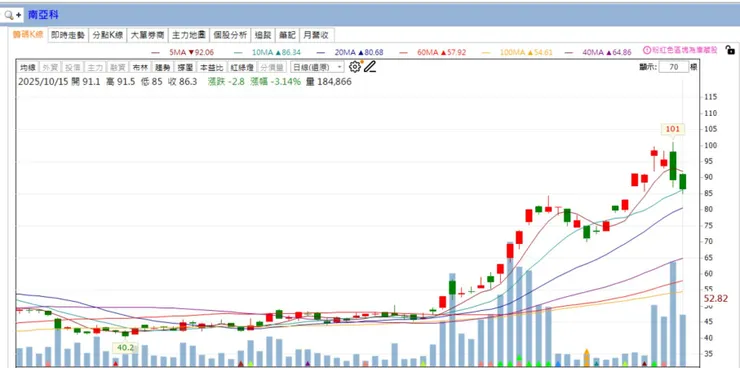Click the unlocked padlock icon
This screenshot has height=368, width=740.
pos(729,50)
